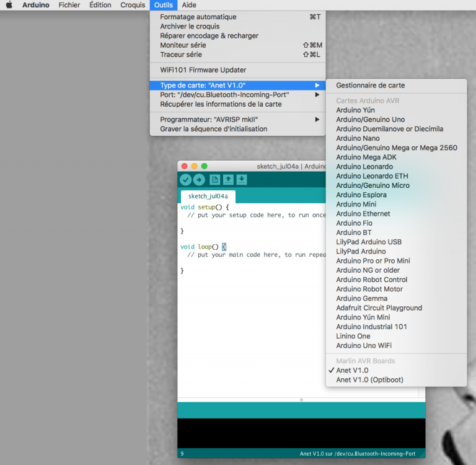Open Gestionnaire de carte
Image resolution: width=476 pixels, height=465 pixels.
(x=396, y=86)
